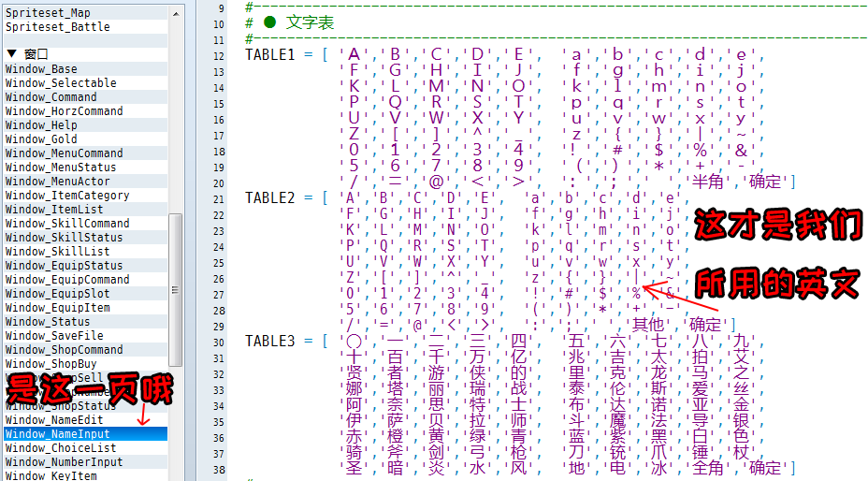Click TABLE1 constant in code
868x481 pixels.
pyautogui.click(x=270, y=54)
